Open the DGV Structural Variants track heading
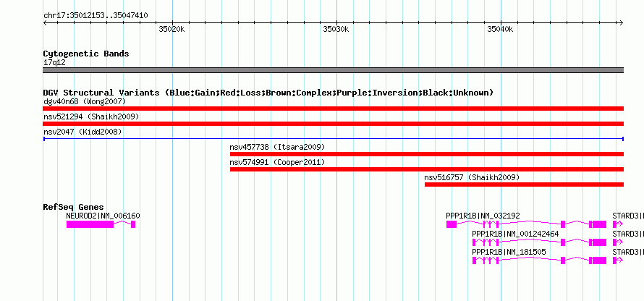This screenshot has height=301, width=644. pos(268,93)
